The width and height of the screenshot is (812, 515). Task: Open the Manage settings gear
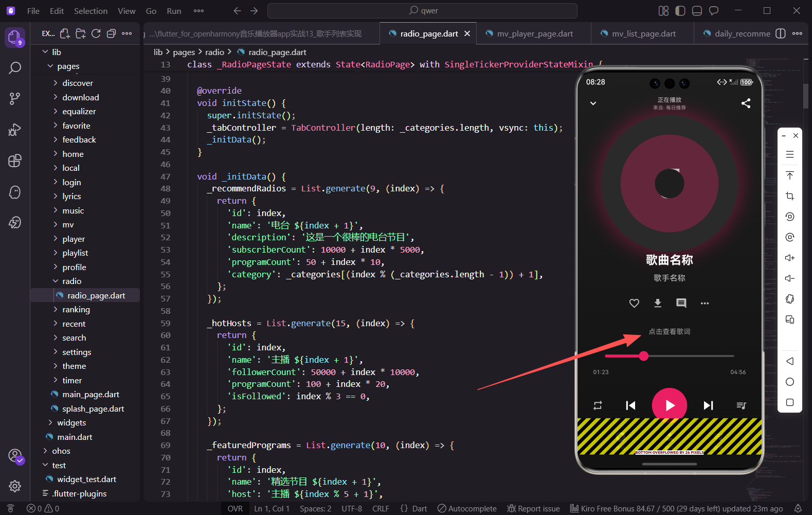click(x=15, y=486)
